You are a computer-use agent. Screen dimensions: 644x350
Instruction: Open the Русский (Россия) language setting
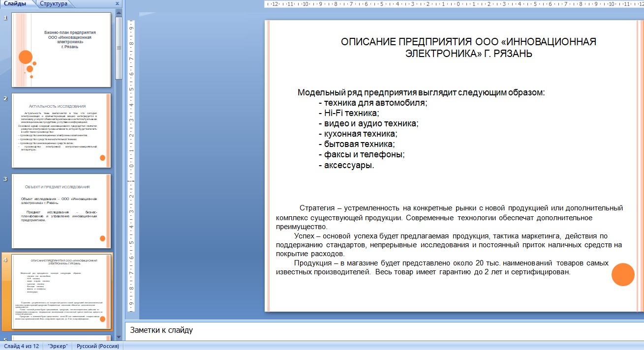tap(97, 346)
